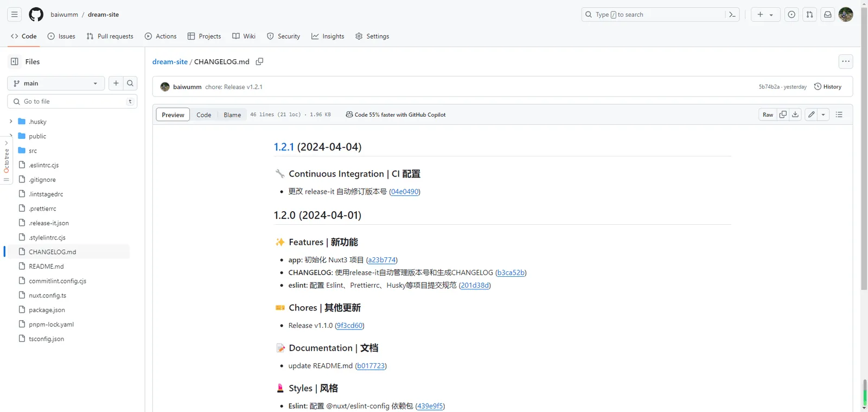Viewport: 868px width, 412px height.
Task: Open the command palette icon
Action: [732, 15]
